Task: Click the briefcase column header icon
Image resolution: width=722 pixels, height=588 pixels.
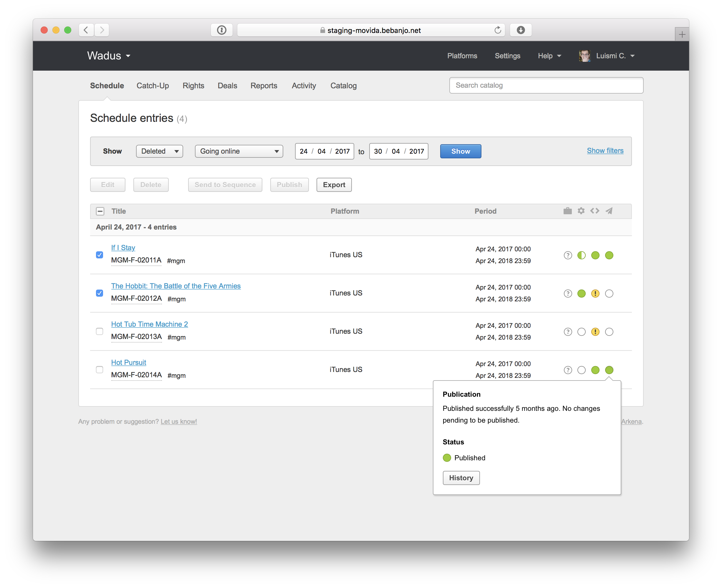Action: pyautogui.click(x=567, y=211)
